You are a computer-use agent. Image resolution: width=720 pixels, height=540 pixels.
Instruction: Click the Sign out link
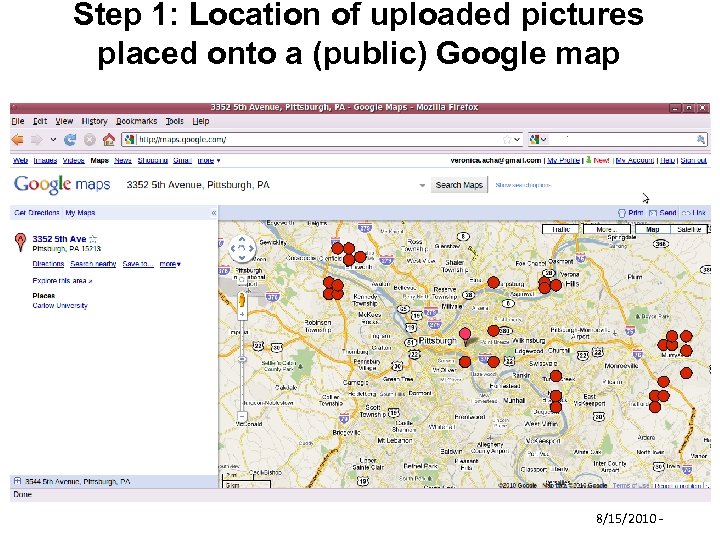(693, 160)
